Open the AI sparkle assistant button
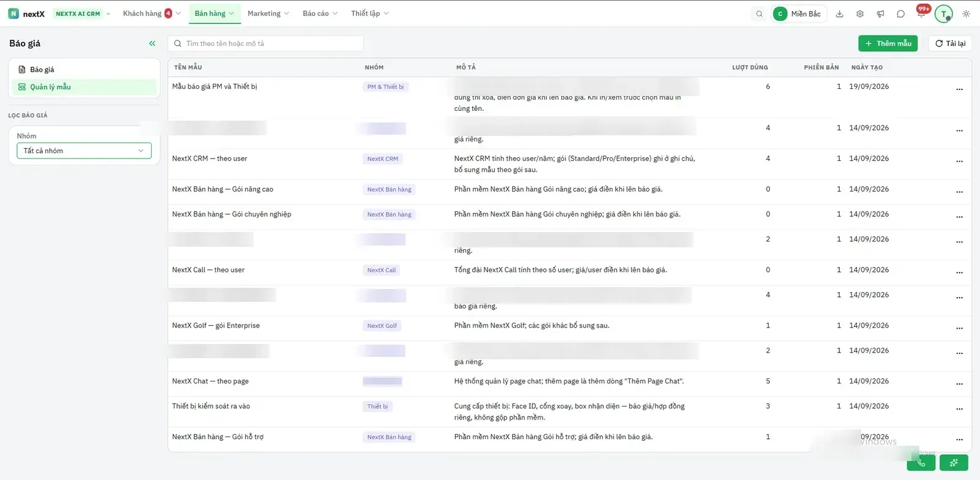 click(x=954, y=463)
